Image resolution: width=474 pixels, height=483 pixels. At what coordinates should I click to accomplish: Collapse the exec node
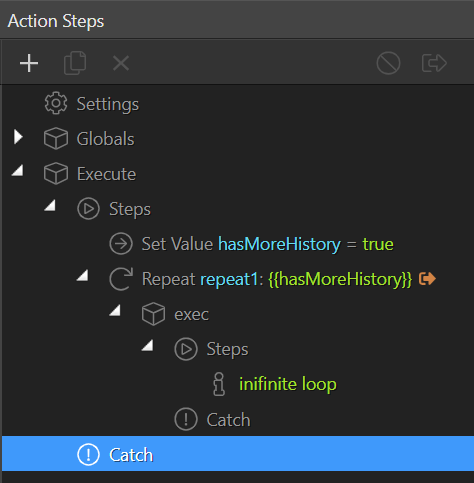coord(115,310)
